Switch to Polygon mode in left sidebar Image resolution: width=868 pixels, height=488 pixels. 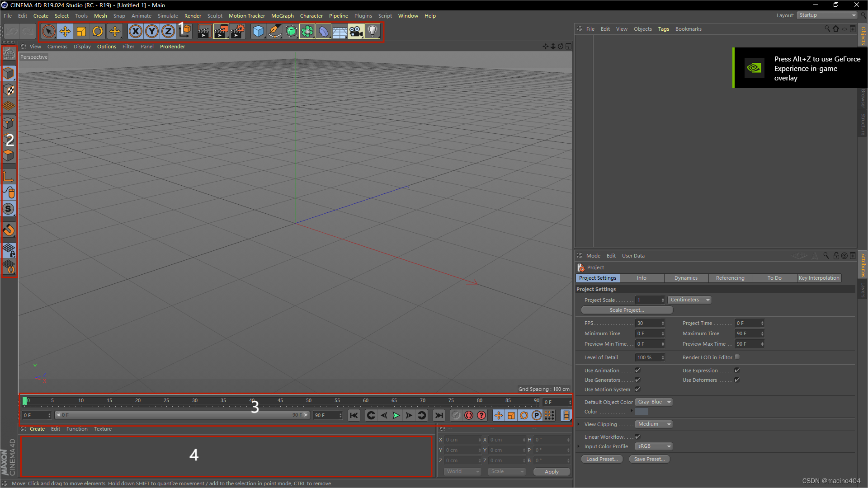pyautogui.click(x=9, y=156)
